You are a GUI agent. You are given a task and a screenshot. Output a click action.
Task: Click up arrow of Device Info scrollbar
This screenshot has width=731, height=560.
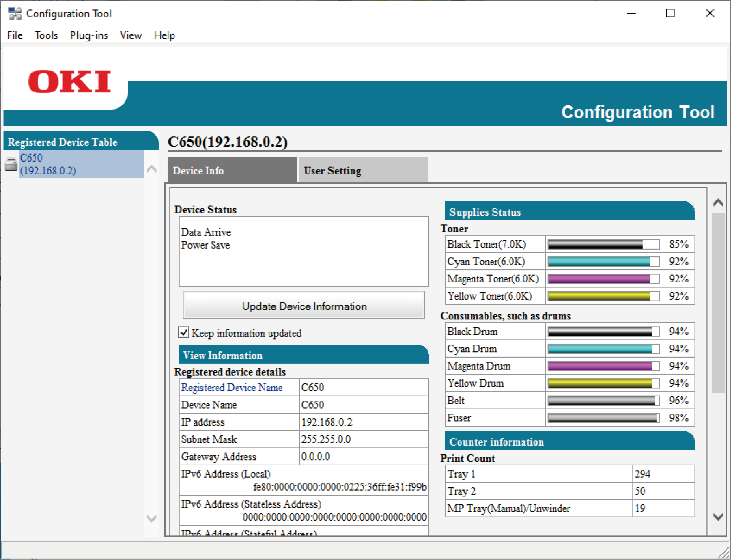(718, 203)
